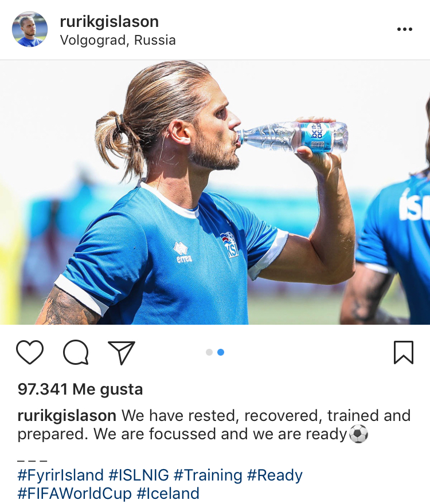Image resolution: width=430 pixels, height=504 pixels.
Task: Save post with bookmark icon
Action: pos(403,352)
